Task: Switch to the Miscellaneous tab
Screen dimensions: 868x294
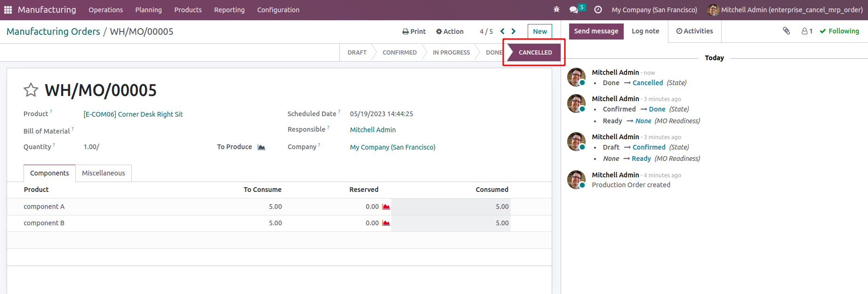Action: pyautogui.click(x=104, y=173)
